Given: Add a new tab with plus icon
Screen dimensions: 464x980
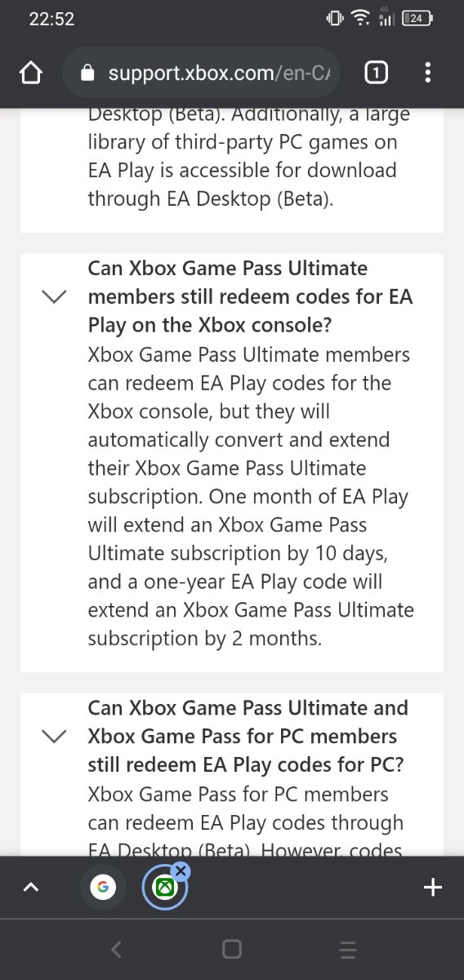Looking at the screenshot, I should coord(433,887).
